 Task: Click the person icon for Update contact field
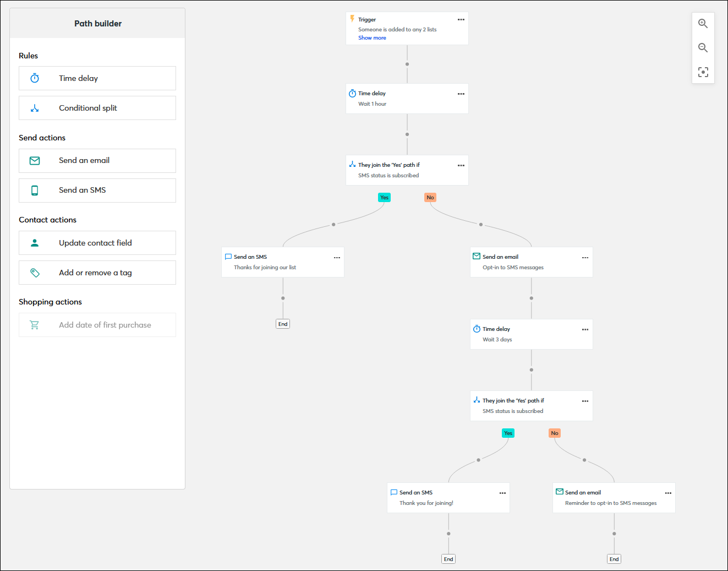(x=35, y=243)
